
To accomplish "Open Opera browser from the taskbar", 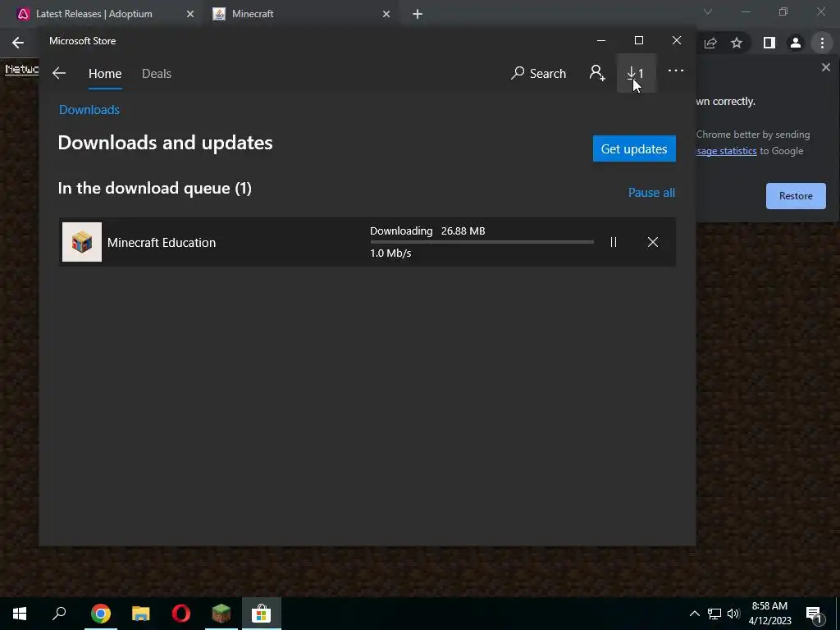I will tap(181, 614).
